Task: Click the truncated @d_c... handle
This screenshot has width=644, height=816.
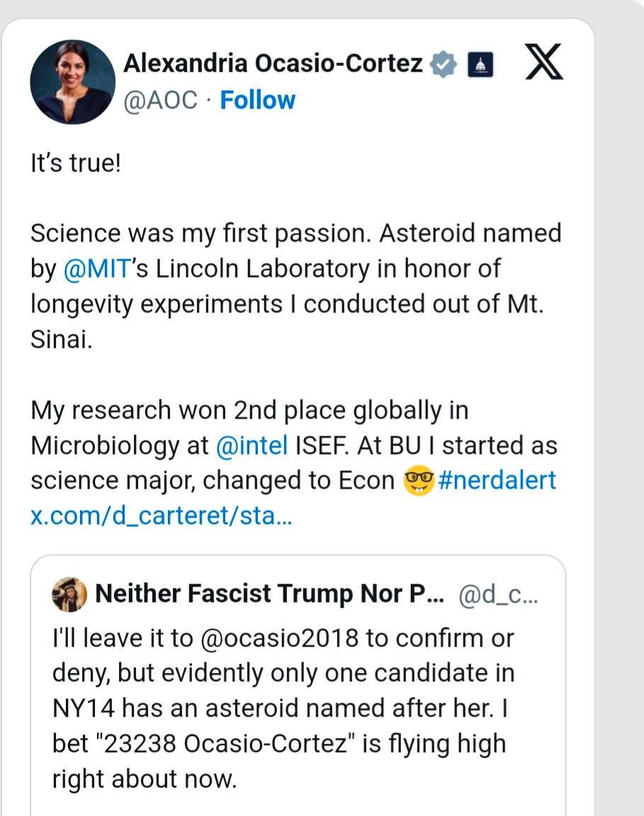Action: (x=498, y=595)
